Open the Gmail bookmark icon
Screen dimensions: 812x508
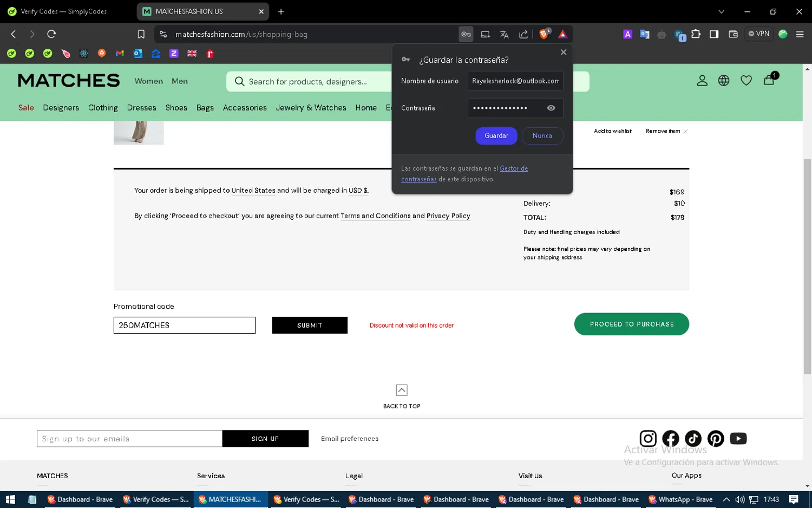coord(120,54)
